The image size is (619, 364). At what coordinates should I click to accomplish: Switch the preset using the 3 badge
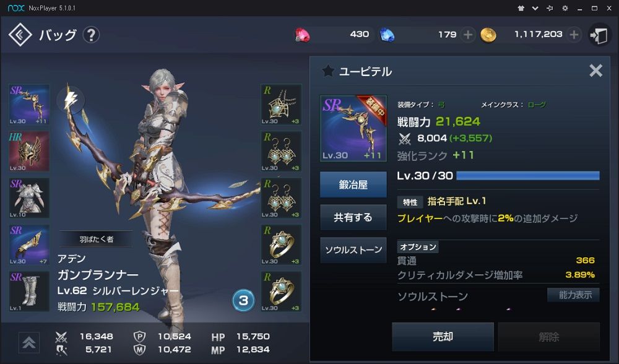point(243,301)
